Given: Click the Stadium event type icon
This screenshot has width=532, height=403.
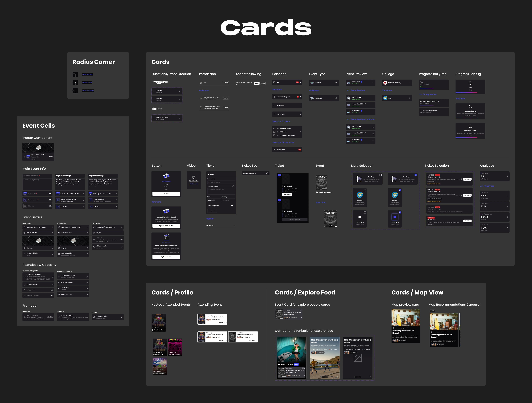Looking at the screenshot, I should pos(312,83).
